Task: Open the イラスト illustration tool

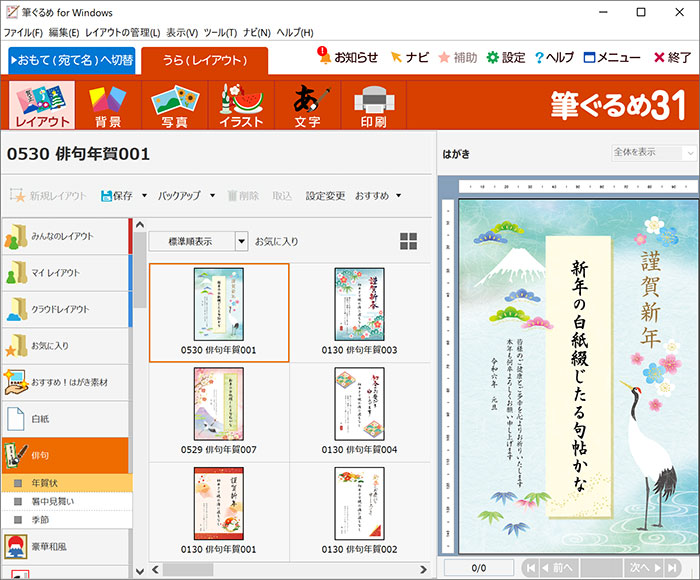Action: tap(241, 105)
